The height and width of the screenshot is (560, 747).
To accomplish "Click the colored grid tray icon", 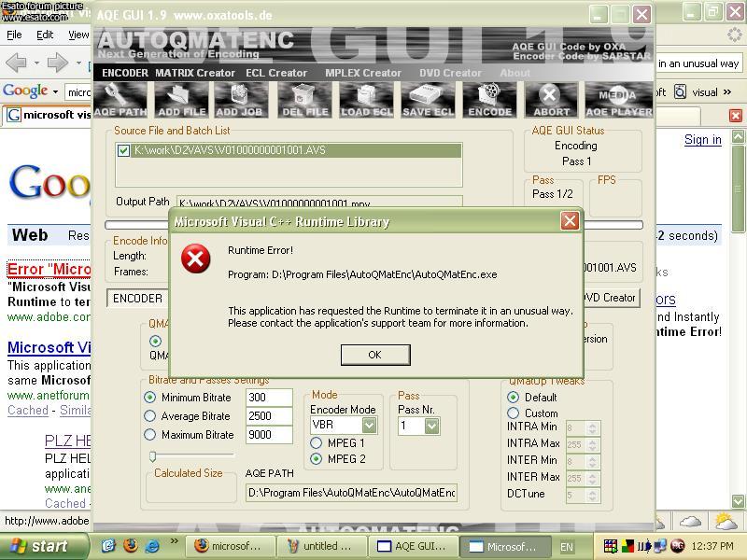I will [x=610, y=546].
